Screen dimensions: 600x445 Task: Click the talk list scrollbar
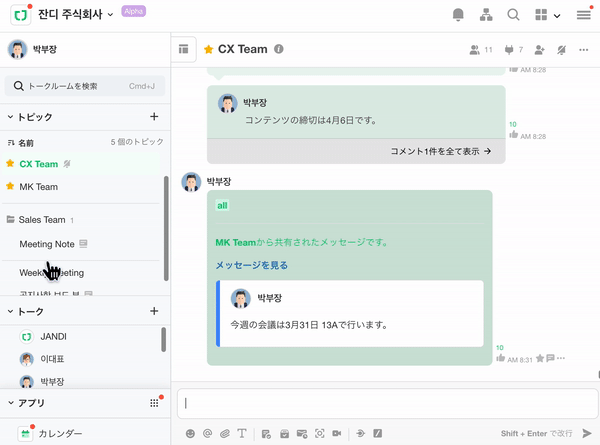point(163,339)
